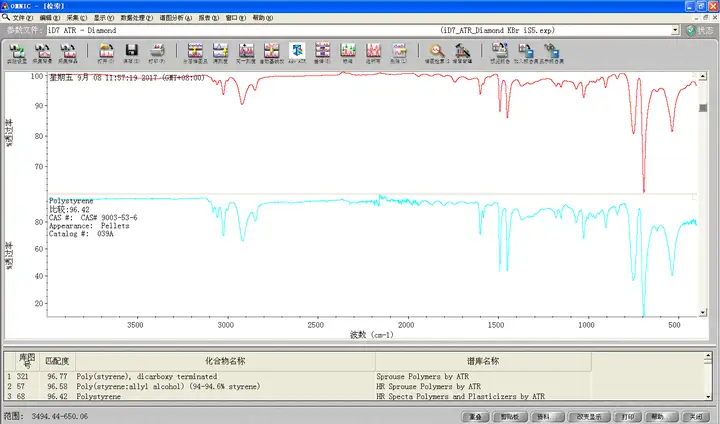The width and height of the screenshot is (720, 424).
Task: Open the 报告 (Report) menu
Action: click(x=209, y=18)
